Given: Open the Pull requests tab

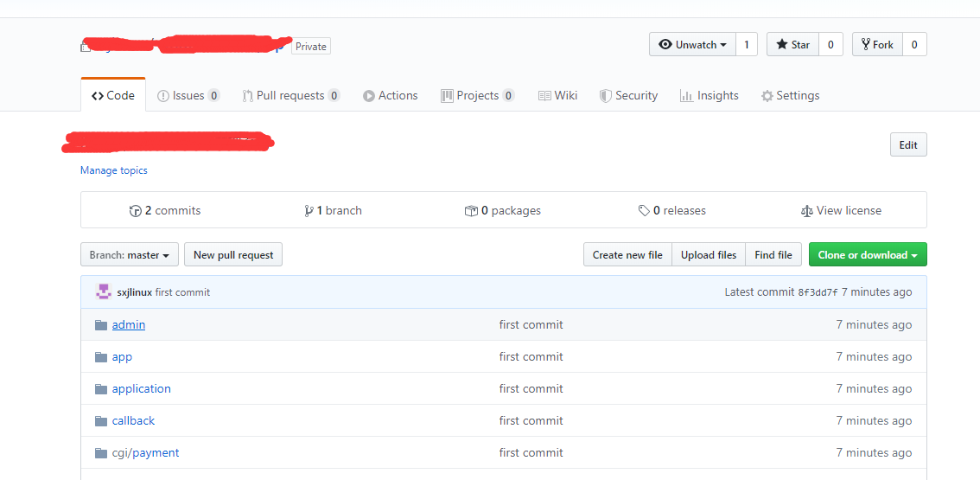Looking at the screenshot, I should 290,96.
